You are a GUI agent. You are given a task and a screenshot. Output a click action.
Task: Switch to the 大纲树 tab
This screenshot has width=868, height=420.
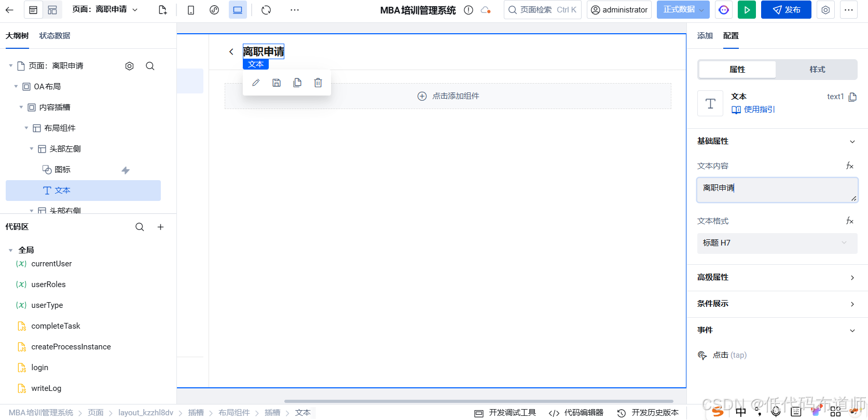17,36
